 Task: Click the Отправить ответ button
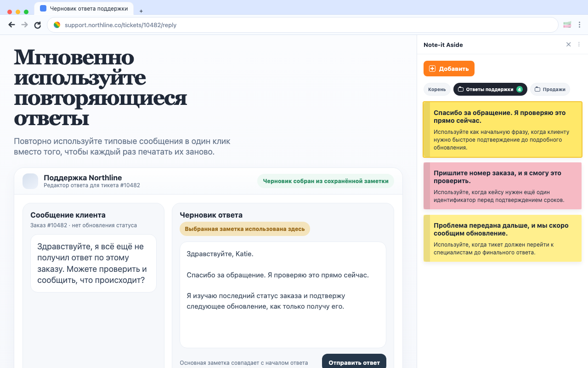[354, 362]
